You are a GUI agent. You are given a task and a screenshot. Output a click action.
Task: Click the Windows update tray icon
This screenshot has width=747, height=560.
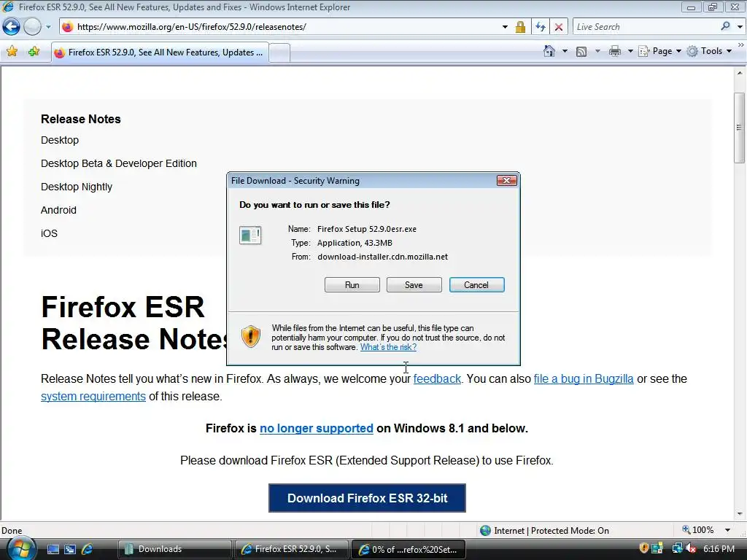(657, 548)
